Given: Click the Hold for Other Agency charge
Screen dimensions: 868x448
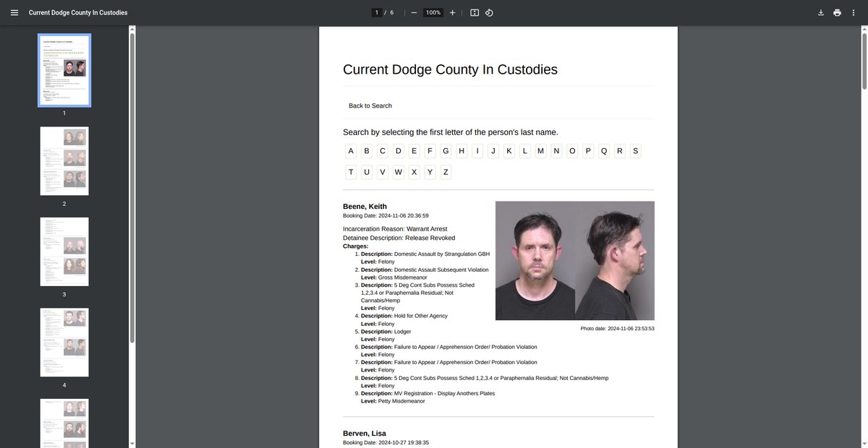Looking at the screenshot, I should (404, 316).
